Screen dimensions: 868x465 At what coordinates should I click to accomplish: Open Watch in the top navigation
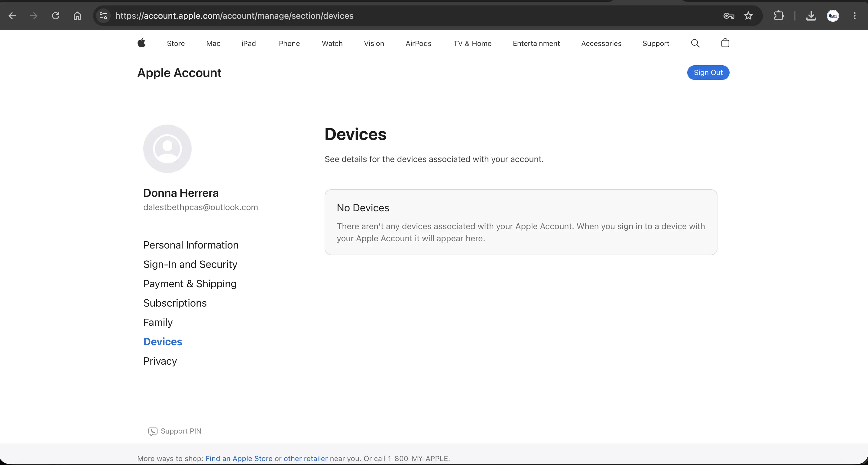[332, 44]
